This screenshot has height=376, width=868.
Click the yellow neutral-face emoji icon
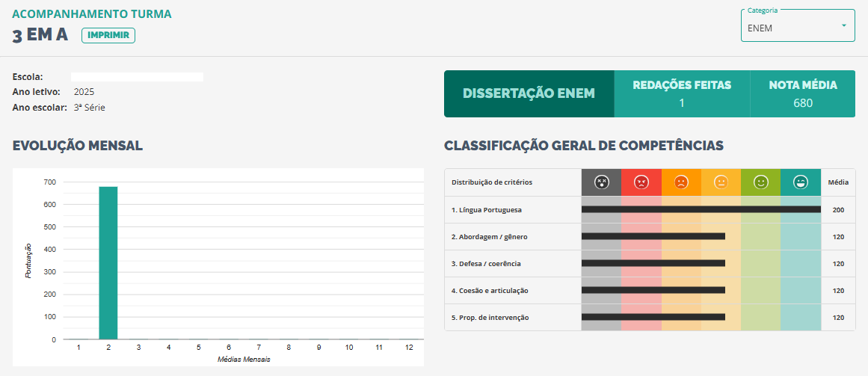[721, 182]
